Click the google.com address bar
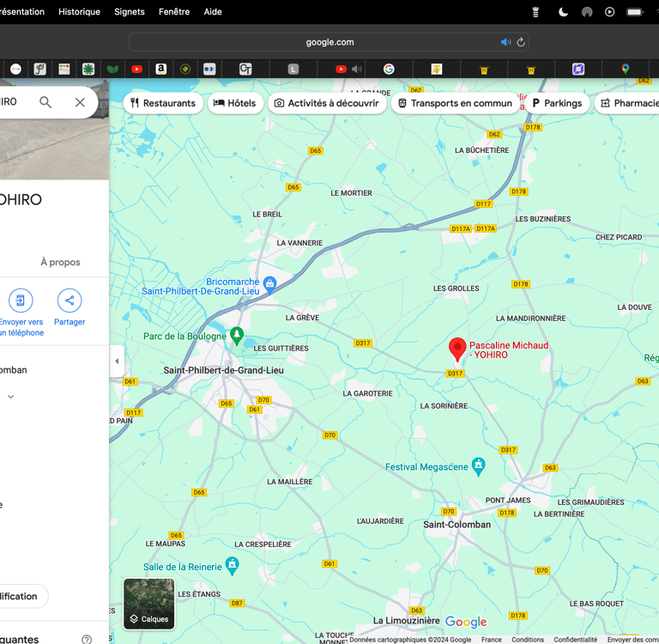This screenshot has height=644, width=659. click(x=329, y=42)
